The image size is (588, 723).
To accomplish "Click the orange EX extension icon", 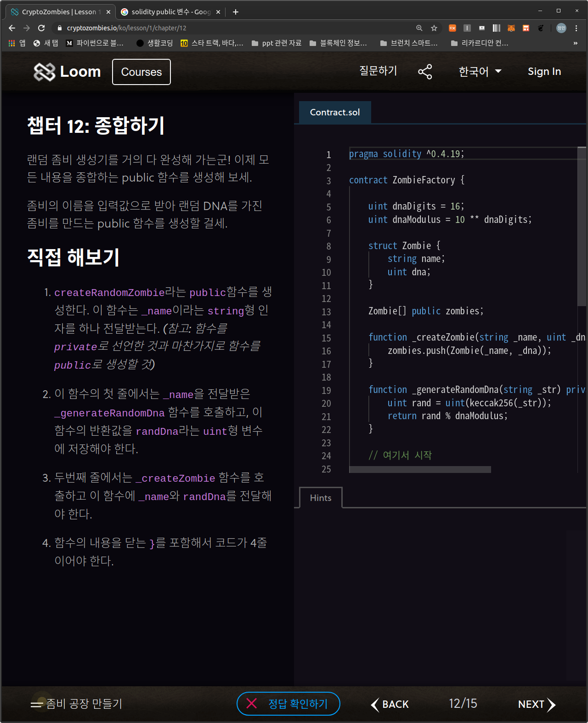I will coord(452,28).
